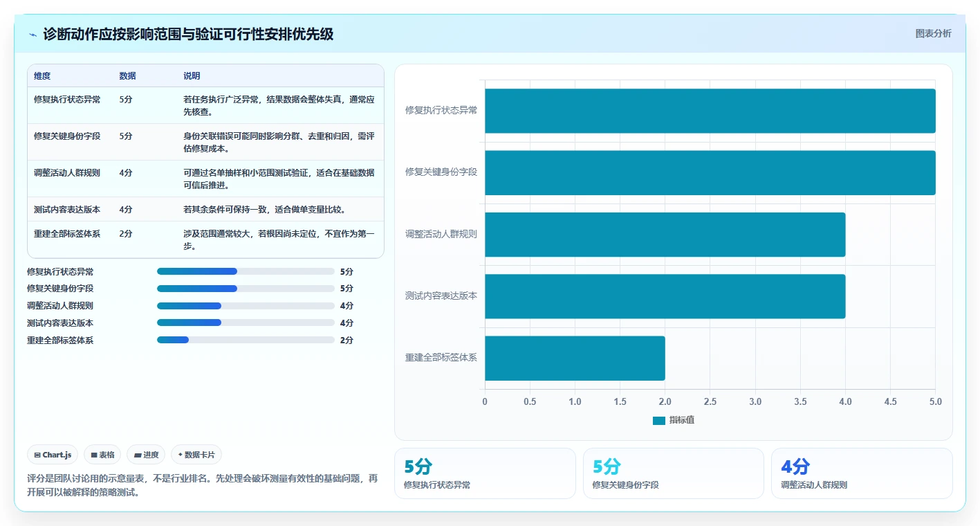This screenshot has height=526, width=980.
Task: Click description starting 涉及范围通常较大
Action: 279,239
